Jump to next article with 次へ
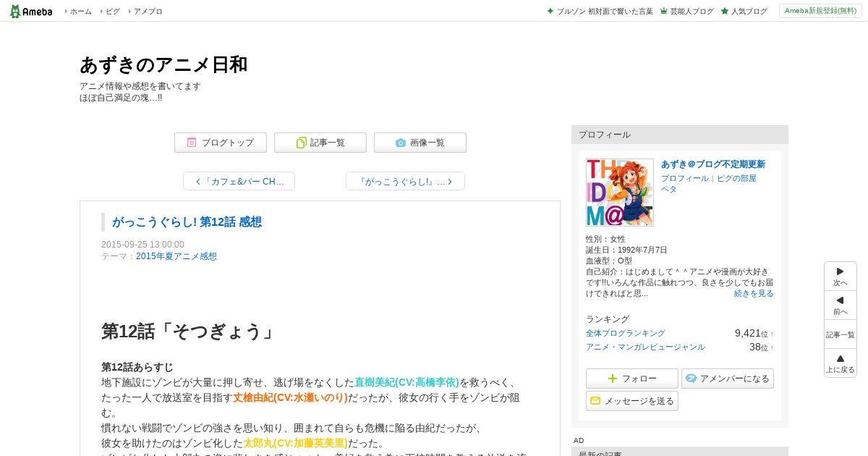 point(841,276)
